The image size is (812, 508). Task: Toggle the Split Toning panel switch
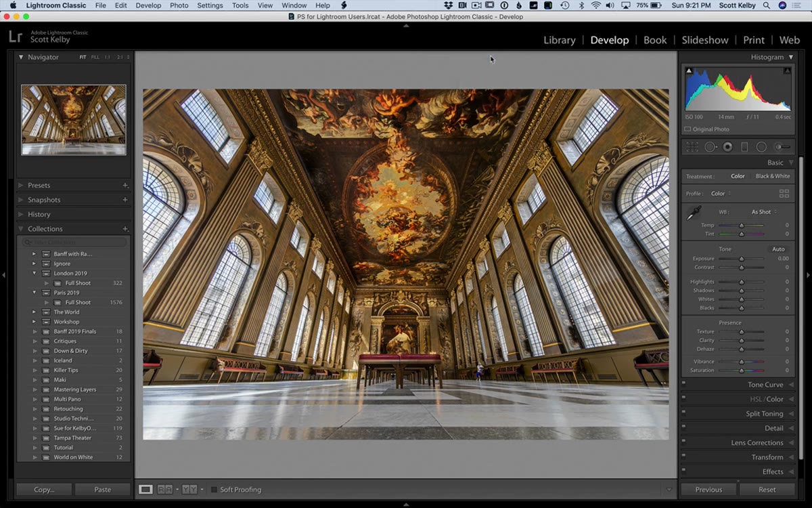tap(684, 413)
